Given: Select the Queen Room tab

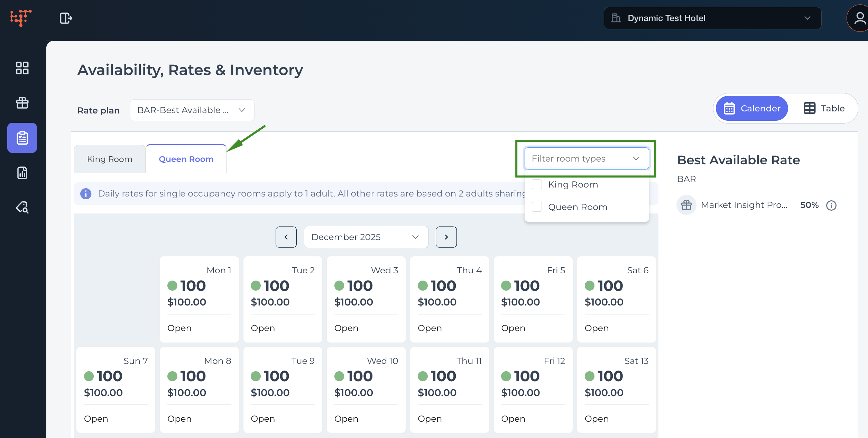Looking at the screenshot, I should point(186,159).
